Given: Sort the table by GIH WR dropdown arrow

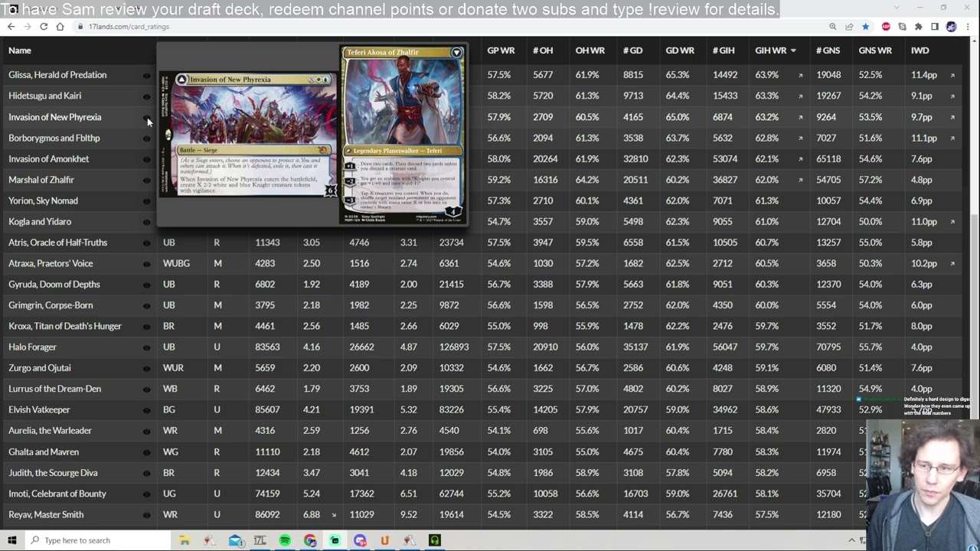Looking at the screenshot, I should [x=793, y=51].
